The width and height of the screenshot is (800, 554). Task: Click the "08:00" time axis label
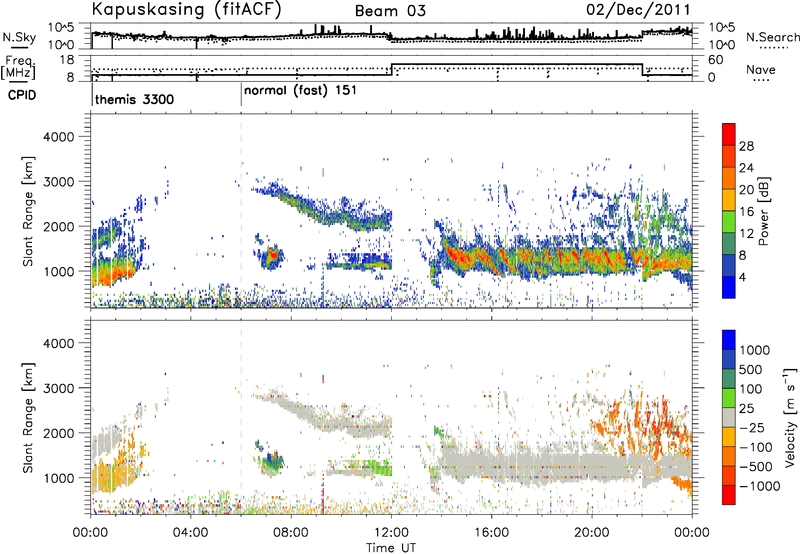tap(291, 533)
